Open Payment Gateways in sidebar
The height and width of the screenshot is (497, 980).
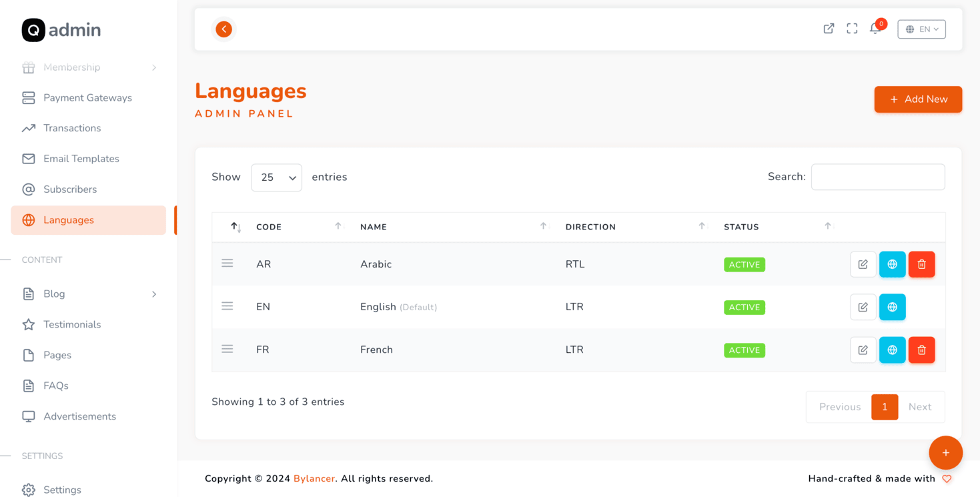tap(87, 98)
